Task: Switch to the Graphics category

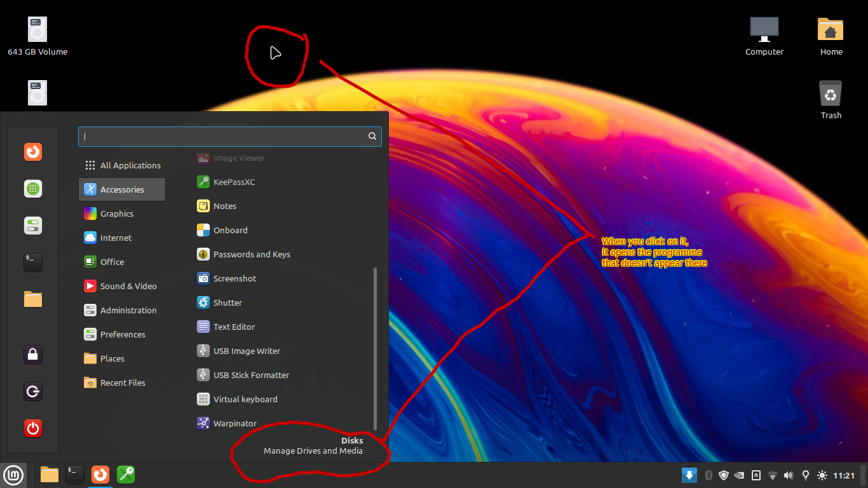Action: click(117, 213)
